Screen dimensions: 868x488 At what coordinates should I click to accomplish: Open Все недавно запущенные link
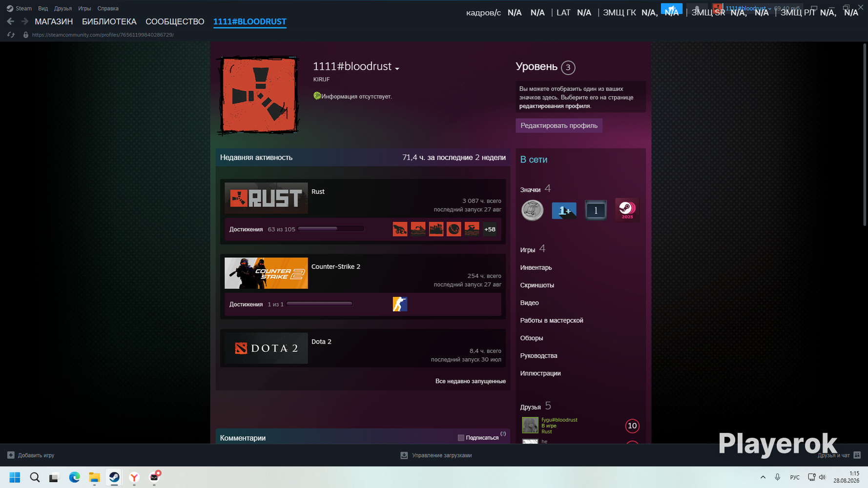click(x=471, y=381)
